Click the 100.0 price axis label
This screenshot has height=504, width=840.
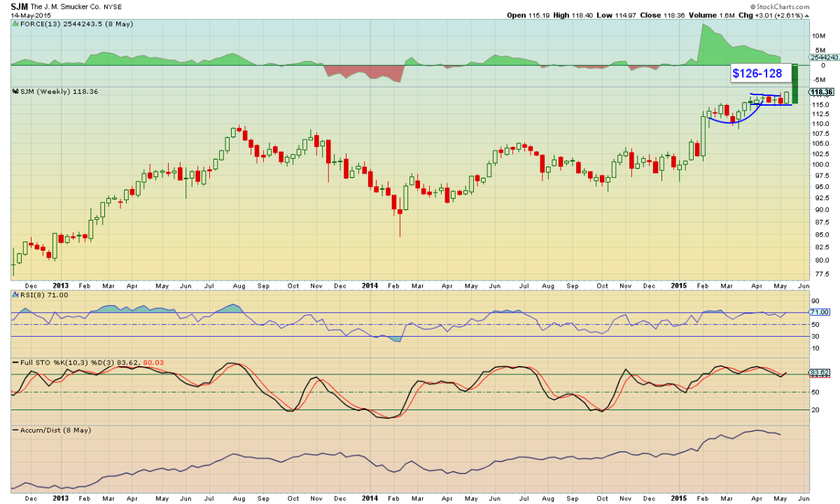[820, 164]
